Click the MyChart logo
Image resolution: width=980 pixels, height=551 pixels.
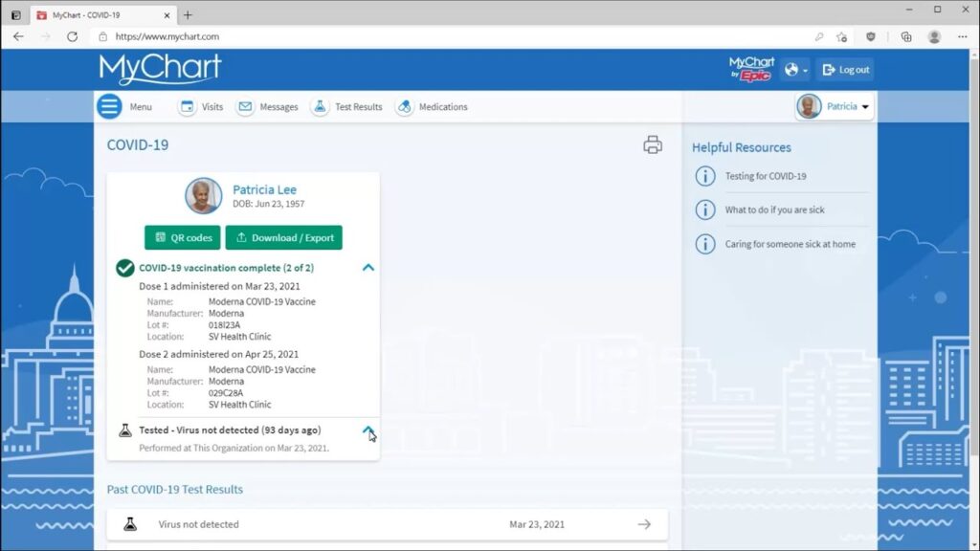[x=160, y=69]
